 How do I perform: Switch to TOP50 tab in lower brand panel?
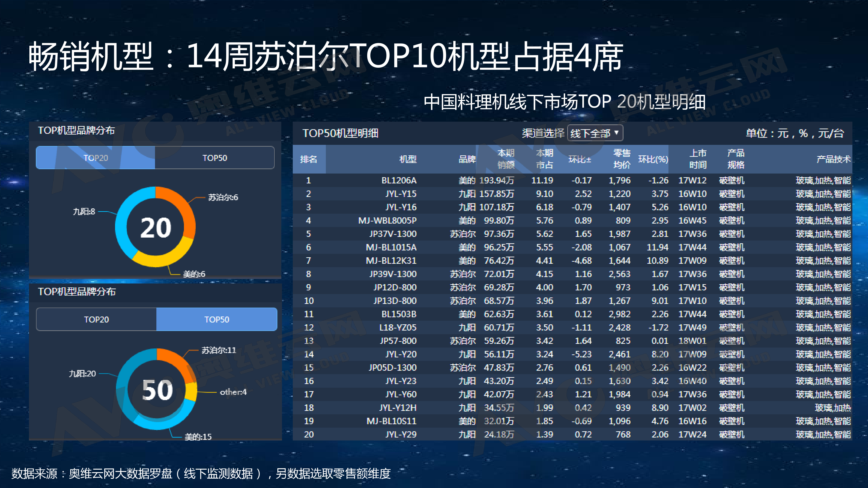tap(217, 319)
